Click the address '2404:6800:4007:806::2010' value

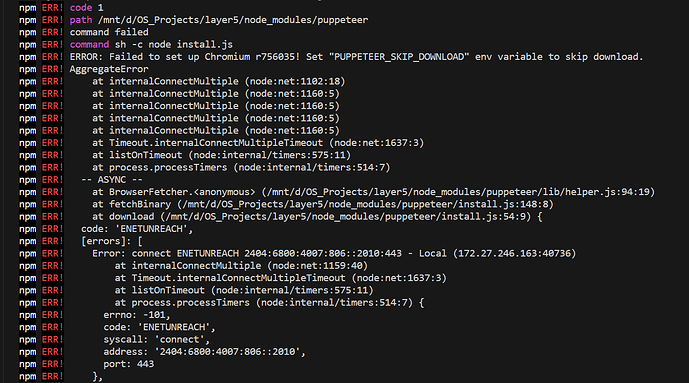click(227, 352)
